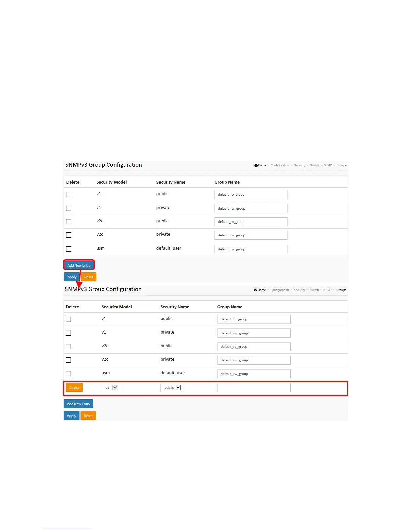Viewport: 411px width, 532px height.
Task: Edit group name field for v2c public, lower table
Action: (254, 347)
